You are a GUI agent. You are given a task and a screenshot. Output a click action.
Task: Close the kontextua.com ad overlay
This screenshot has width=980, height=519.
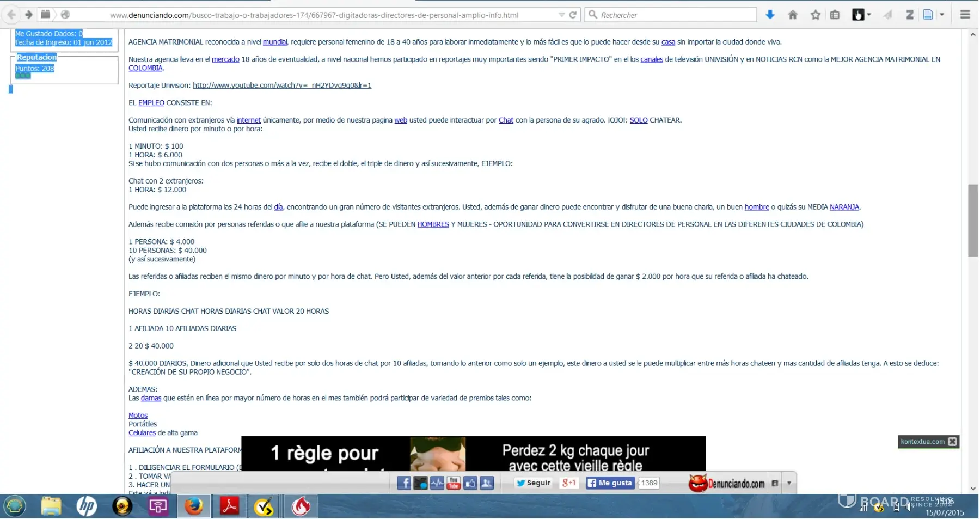tap(952, 442)
